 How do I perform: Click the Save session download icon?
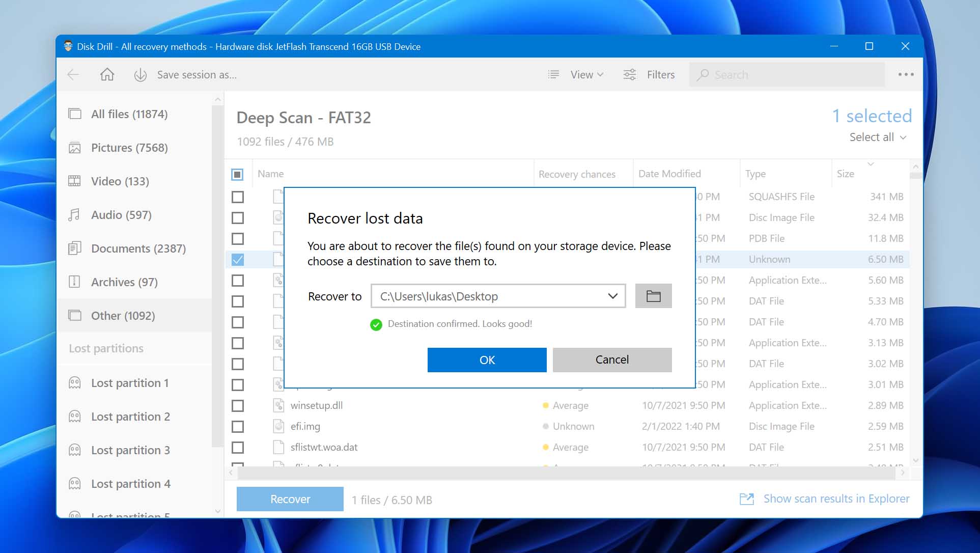tap(141, 75)
